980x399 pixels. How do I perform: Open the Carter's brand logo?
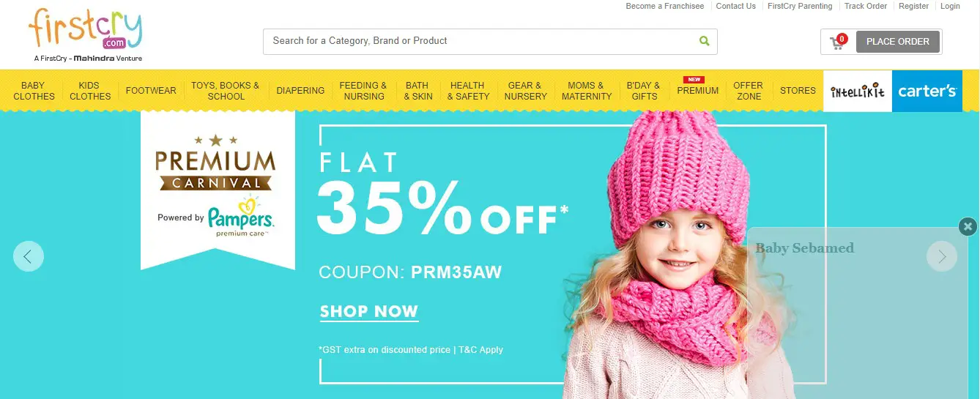pos(927,92)
